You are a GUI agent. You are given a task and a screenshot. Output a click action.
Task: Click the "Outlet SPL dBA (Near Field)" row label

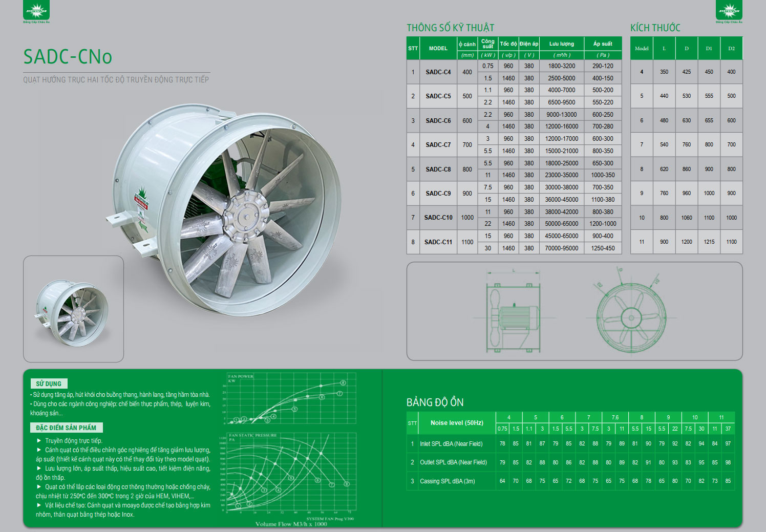[453, 462]
